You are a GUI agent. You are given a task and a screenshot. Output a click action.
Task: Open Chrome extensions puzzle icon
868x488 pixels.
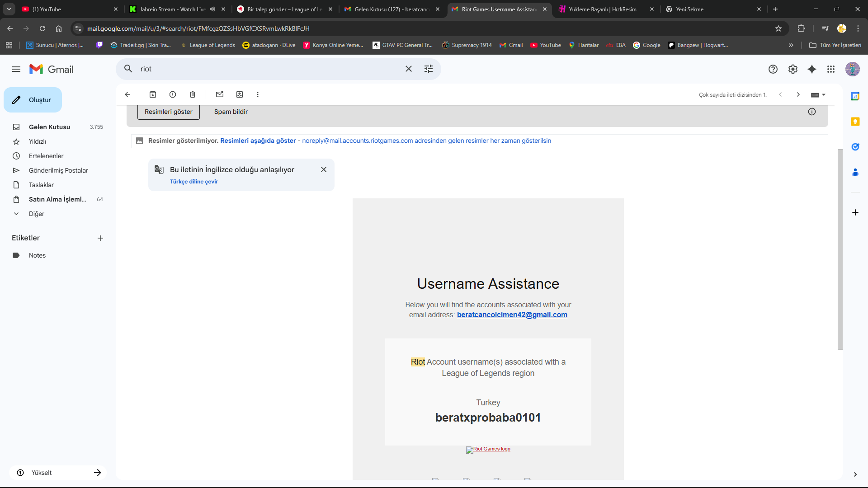coord(801,28)
